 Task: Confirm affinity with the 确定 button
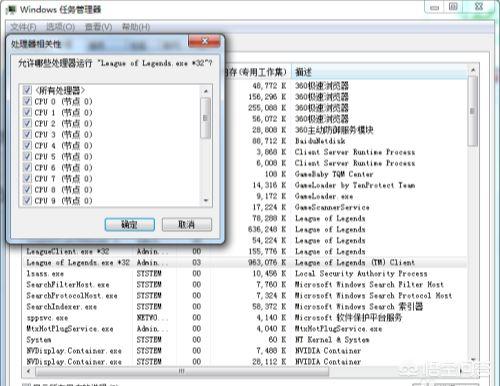point(130,224)
